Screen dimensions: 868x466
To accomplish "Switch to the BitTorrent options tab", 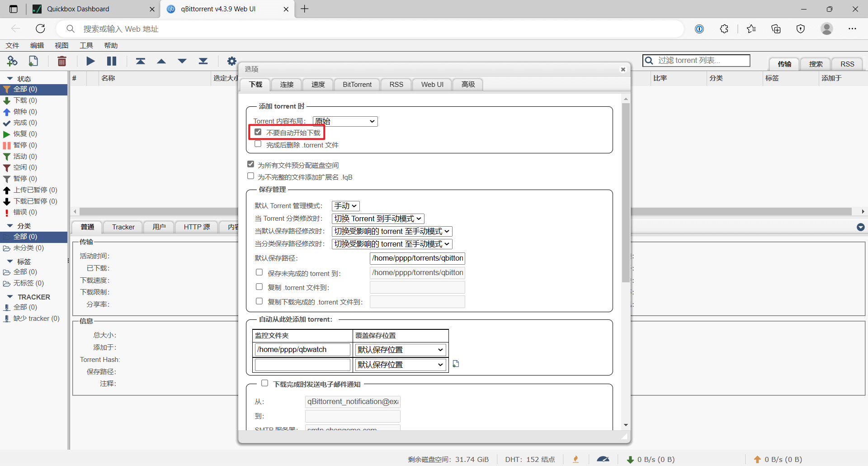I will pos(357,85).
